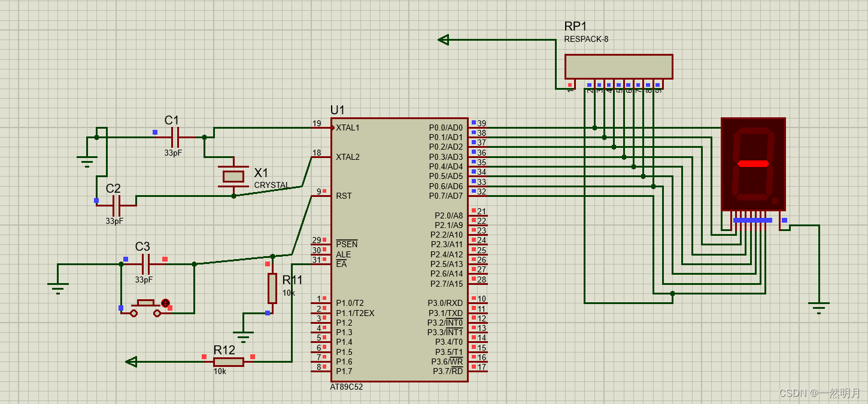
Task: Click pin number 9 at RST
Action: click(x=319, y=192)
